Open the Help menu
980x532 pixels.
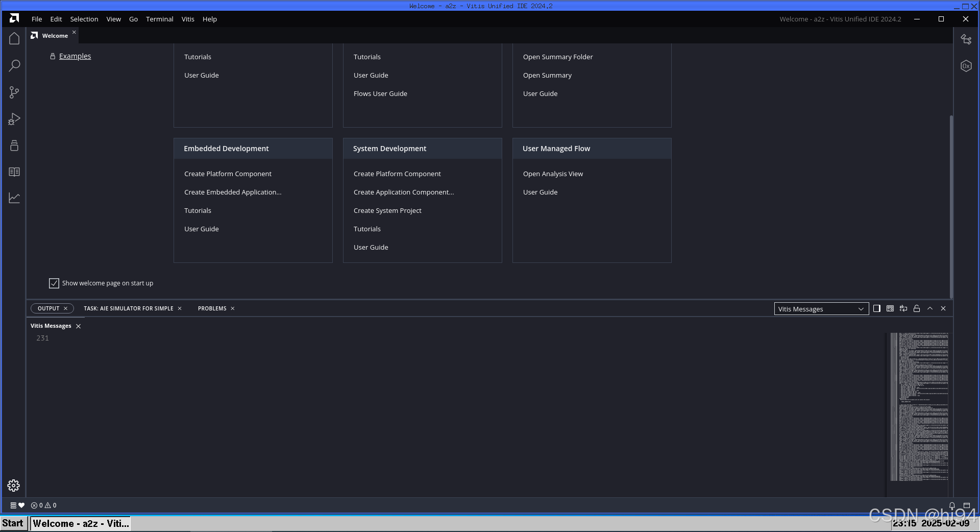[x=210, y=19]
